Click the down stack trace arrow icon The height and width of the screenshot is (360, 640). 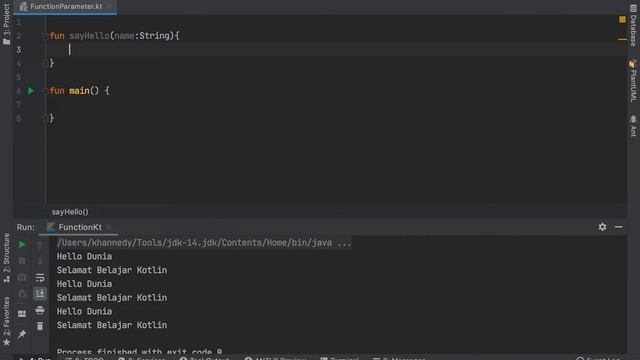[x=40, y=261]
